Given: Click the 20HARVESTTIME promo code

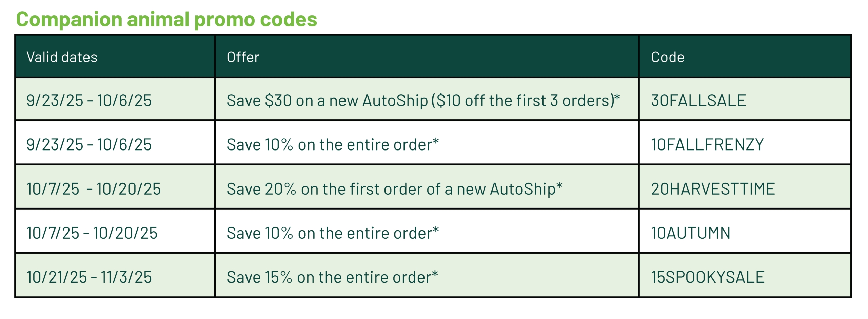Looking at the screenshot, I should pyautogui.click(x=713, y=189).
